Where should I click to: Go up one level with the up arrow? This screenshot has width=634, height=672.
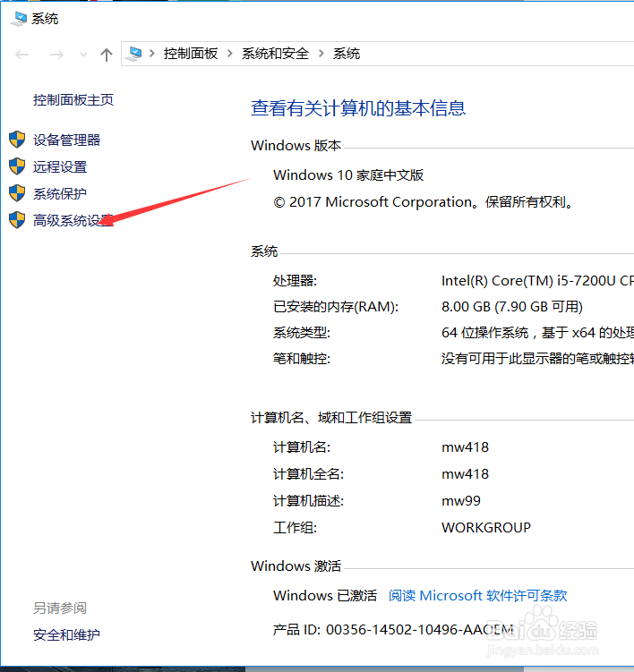(x=107, y=55)
